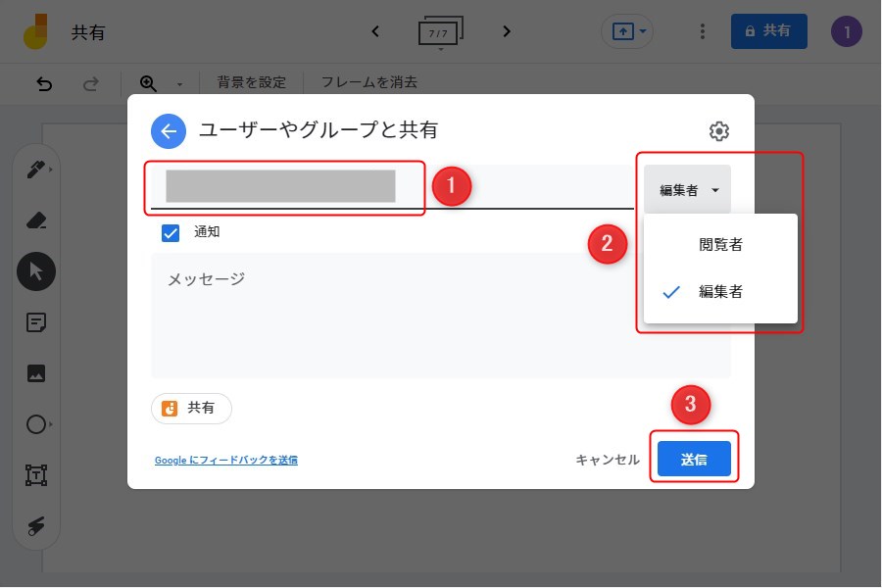Click the フレームを消去 toolbar button
882x588 pixels.
tap(369, 82)
